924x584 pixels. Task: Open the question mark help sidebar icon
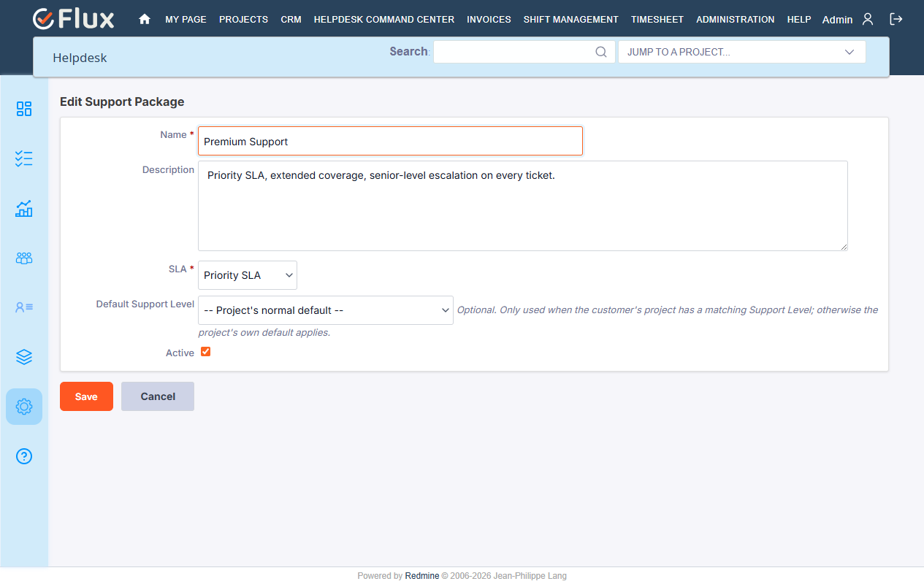coord(24,456)
